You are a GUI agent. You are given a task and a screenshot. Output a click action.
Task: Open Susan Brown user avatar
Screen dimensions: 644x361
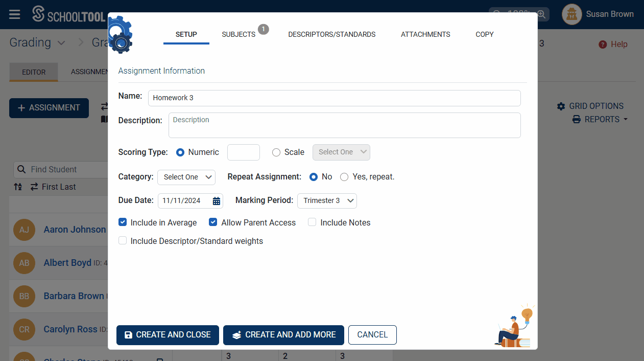coord(572,14)
